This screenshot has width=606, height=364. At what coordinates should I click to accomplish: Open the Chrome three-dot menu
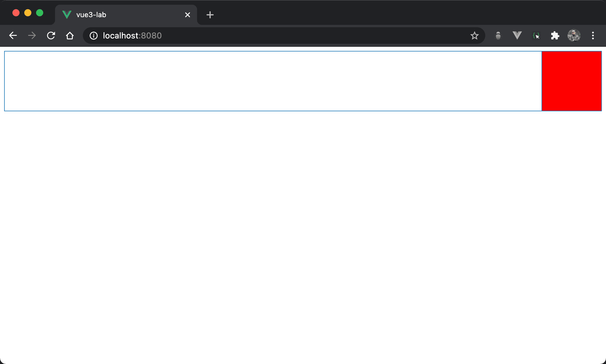coord(593,36)
